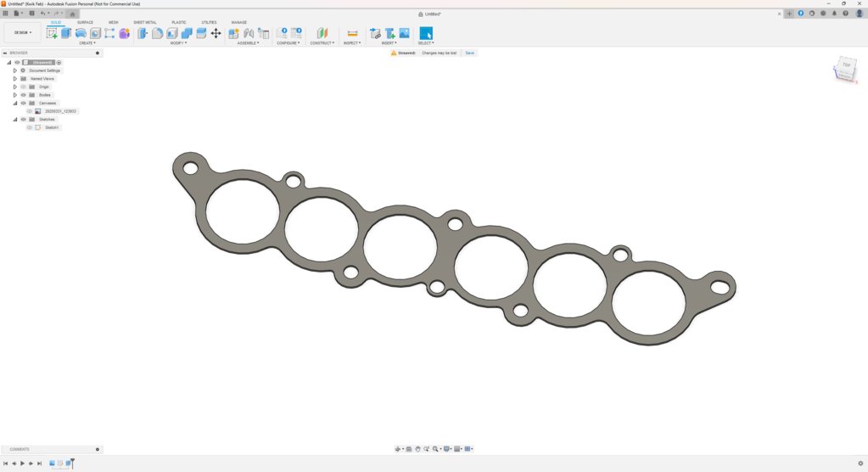Select the Pan hand tool
The height and width of the screenshot is (472, 868).
pos(418,449)
